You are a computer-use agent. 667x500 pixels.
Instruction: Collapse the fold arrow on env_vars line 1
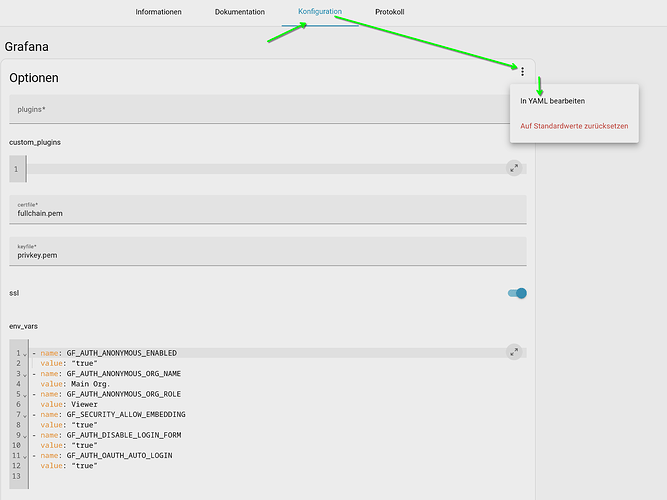25,354
